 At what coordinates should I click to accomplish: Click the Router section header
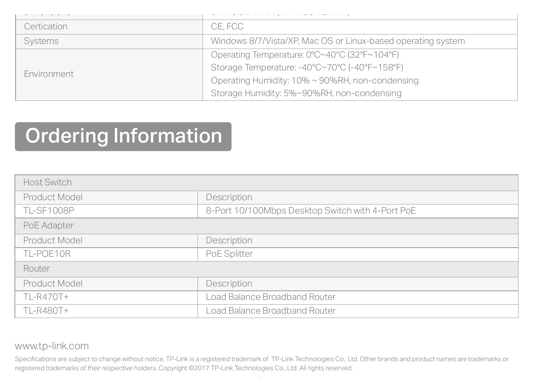(x=266, y=269)
